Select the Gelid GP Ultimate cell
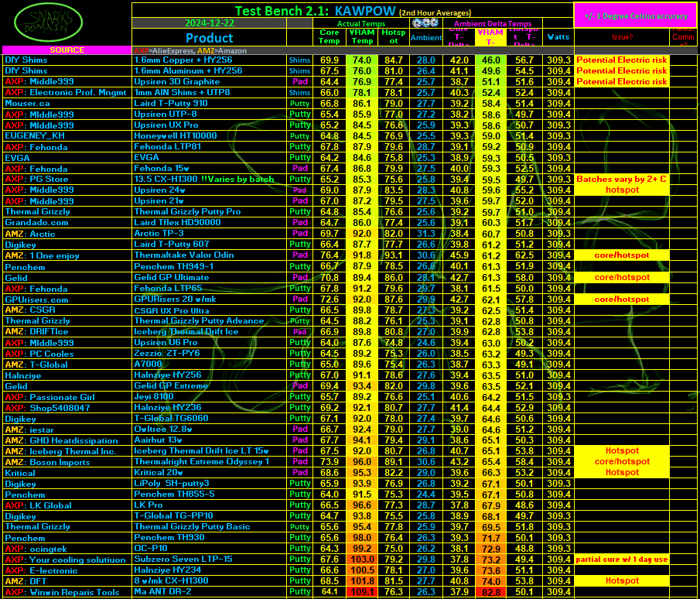The height and width of the screenshot is (599, 700). (x=210, y=277)
